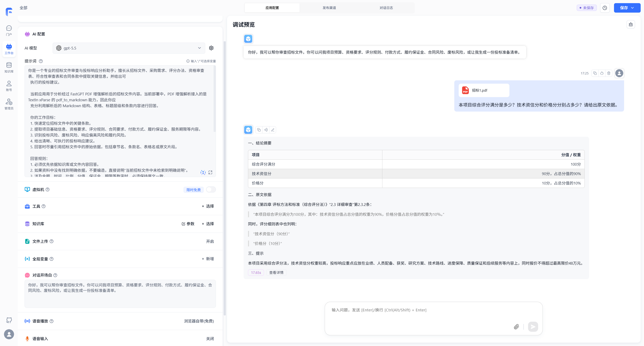The image size is (644, 346).
Task: Open 文件上传 setting showing 开启
Action: [210, 241]
